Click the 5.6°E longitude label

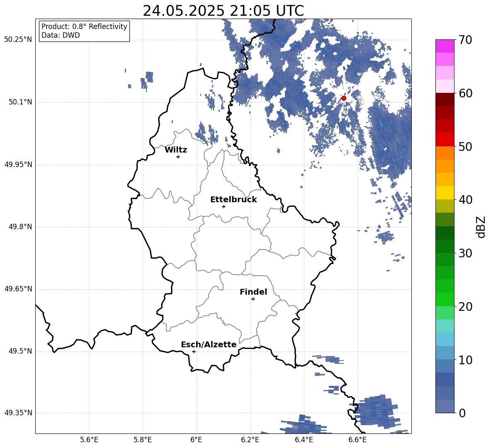(89, 440)
